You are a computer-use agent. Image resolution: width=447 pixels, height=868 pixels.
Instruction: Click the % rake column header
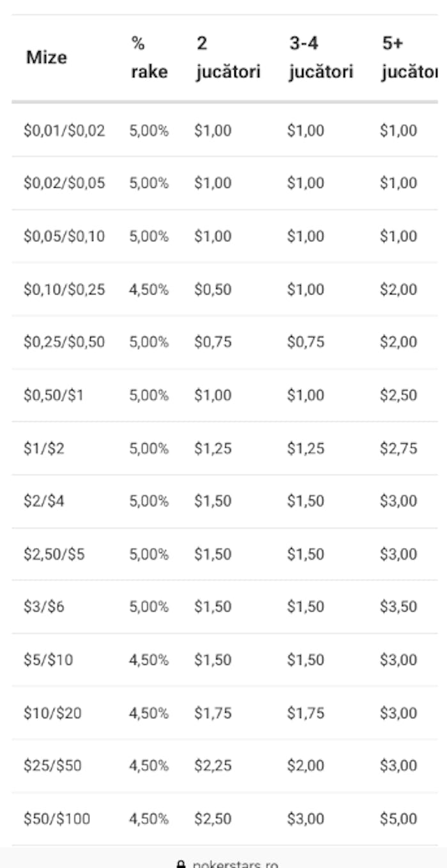pyautogui.click(x=149, y=57)
